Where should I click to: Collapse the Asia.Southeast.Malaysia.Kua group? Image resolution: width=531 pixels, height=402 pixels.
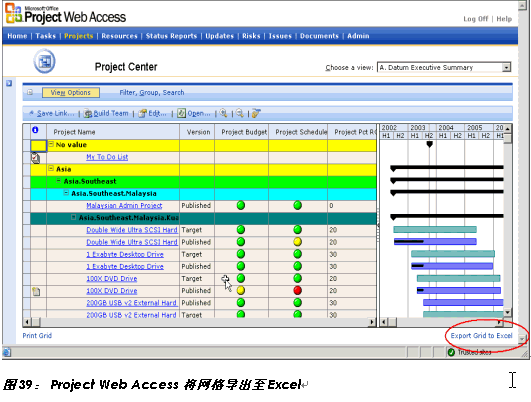pyautogui.click(x=74, y=217)
